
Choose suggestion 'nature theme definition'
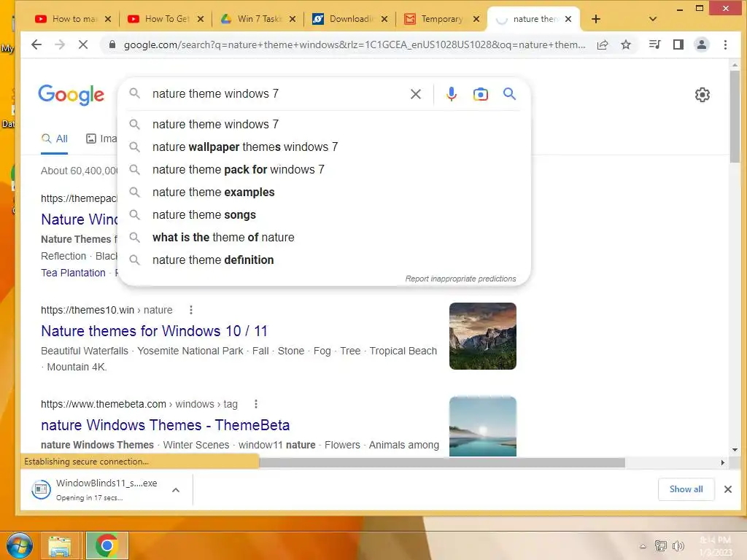pos(324,260)
